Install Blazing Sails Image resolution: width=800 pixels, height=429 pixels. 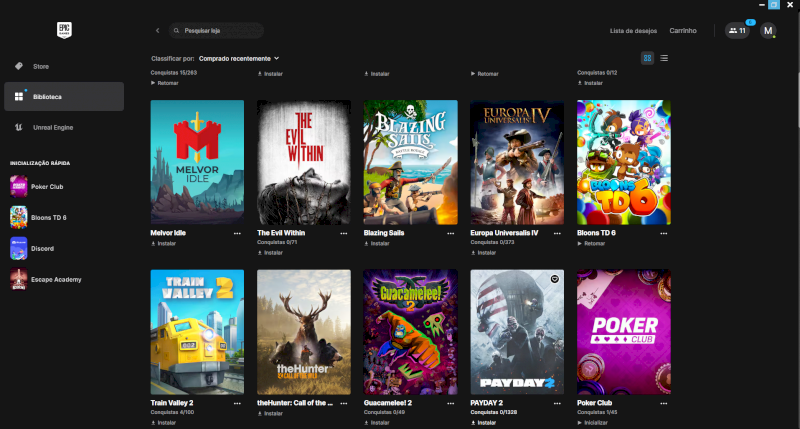[377, 244]
